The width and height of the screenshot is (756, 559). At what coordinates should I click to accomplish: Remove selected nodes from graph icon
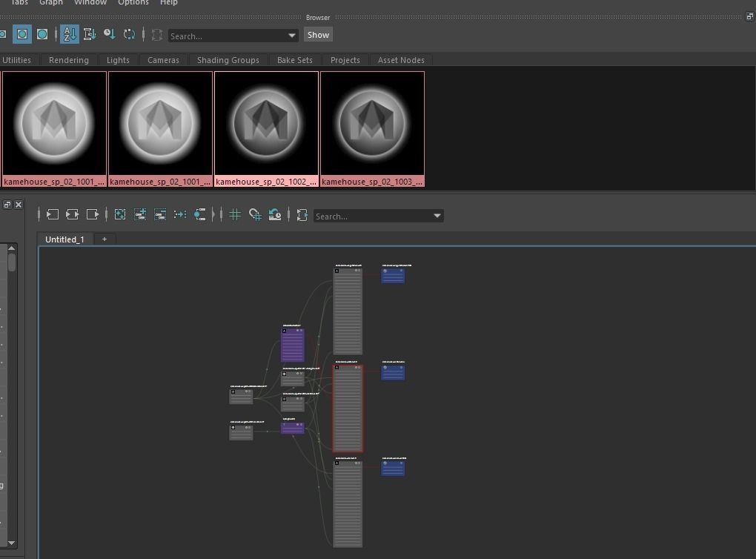pyautogui.click(x=160, y=214)
